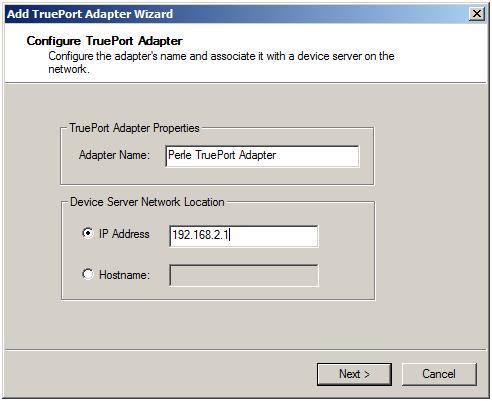Cancel the adapter wizard

[x=439, y=374]
